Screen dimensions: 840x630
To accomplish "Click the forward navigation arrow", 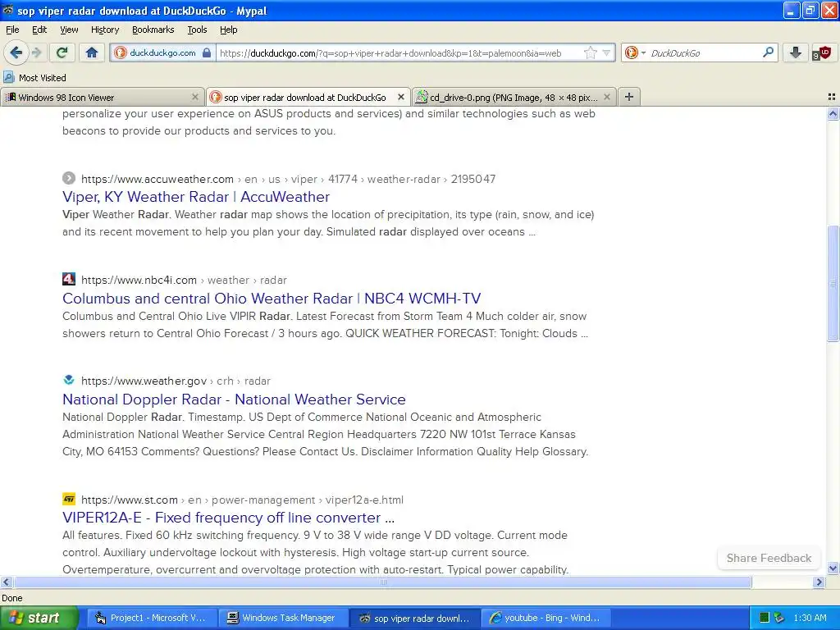I will pyautogui.click(x=37, y=52).
